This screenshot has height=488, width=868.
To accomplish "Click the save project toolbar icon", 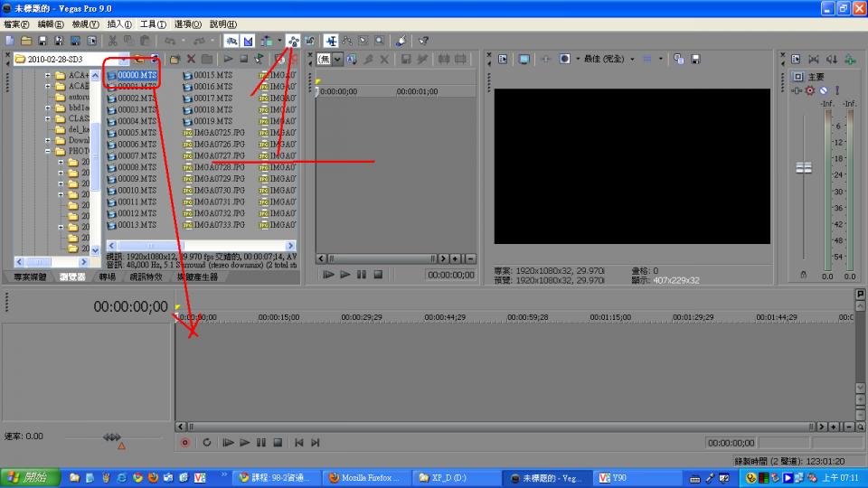I will click(42, 41).
